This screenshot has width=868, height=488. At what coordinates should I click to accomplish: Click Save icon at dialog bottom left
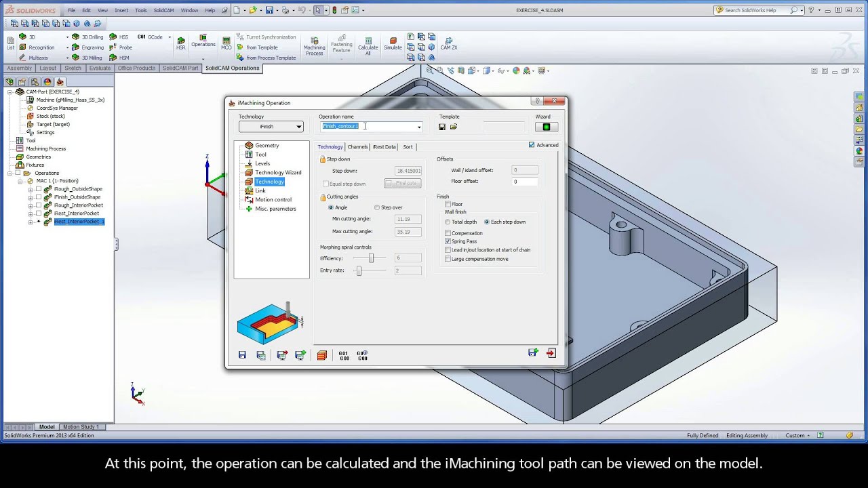point(242,354)
